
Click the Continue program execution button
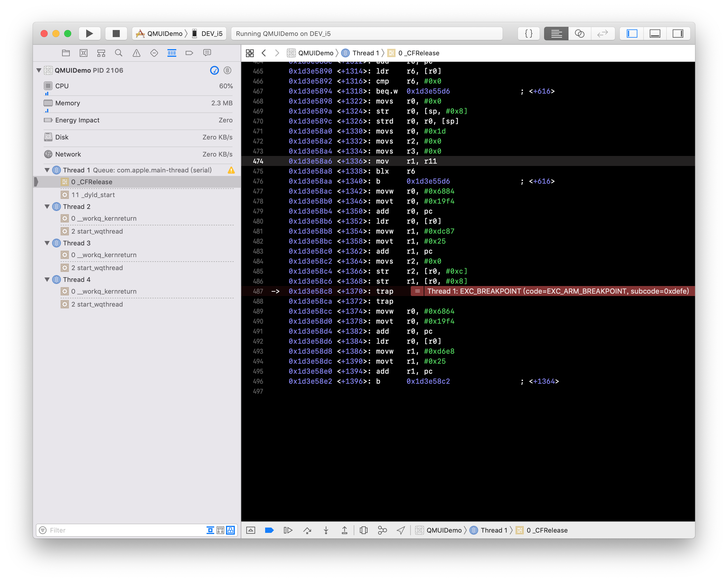[288, 530]
